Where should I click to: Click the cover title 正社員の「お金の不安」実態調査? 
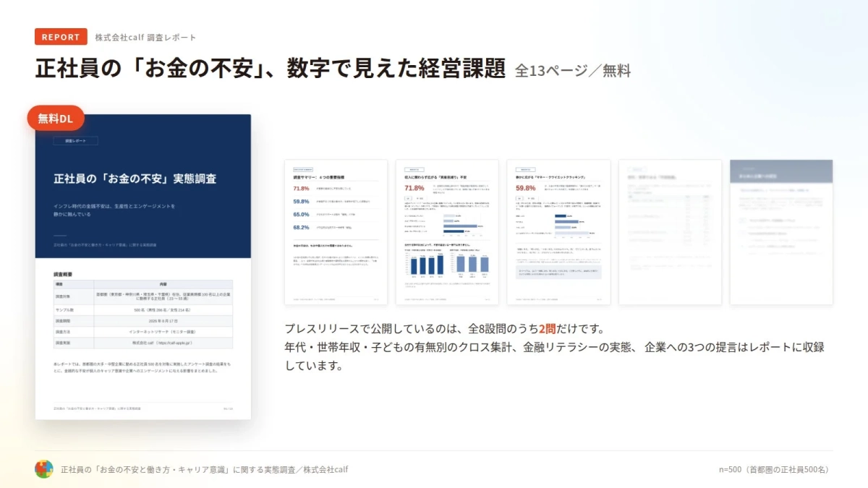(135, 178)
